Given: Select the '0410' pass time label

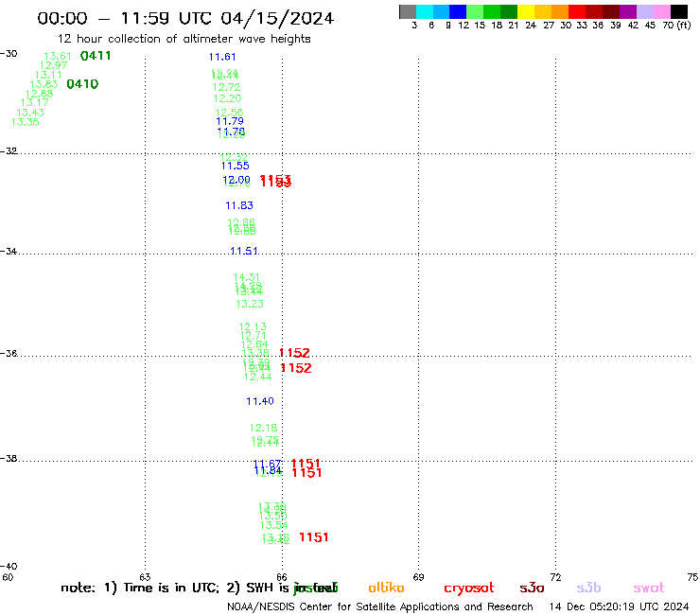Looking at the screenshot, I should click(x=82, y=84).
